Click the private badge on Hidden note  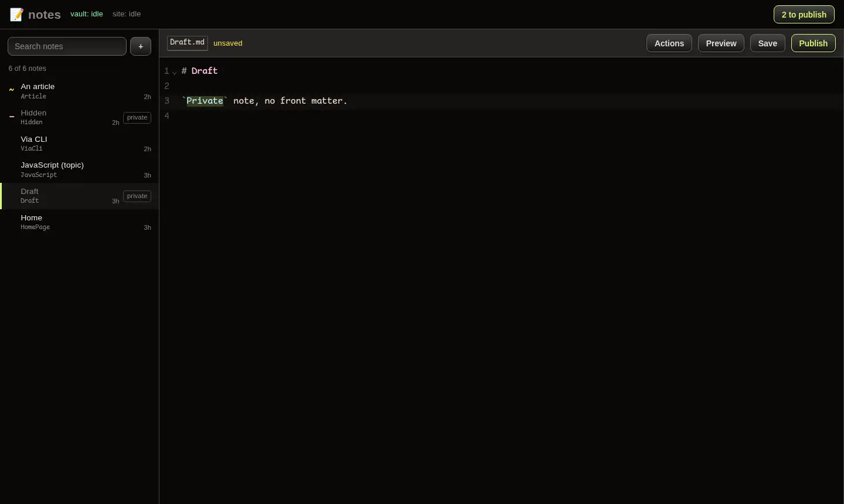(137, 118)
